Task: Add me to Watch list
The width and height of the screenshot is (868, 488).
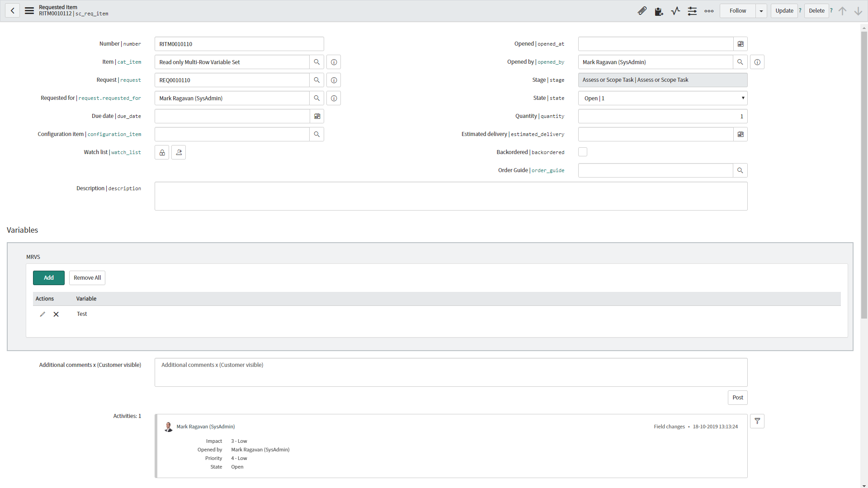Action: pyautogui.click(x=179, y=152)
